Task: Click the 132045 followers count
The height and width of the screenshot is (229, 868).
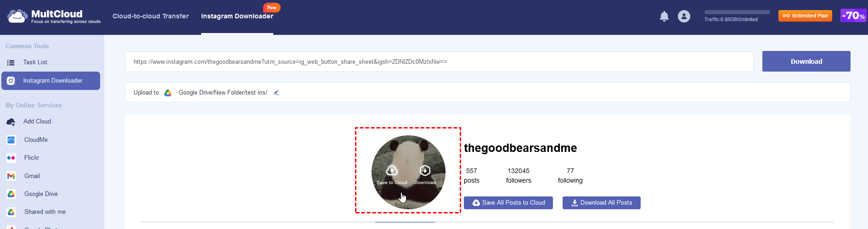Action: point(519,176)
